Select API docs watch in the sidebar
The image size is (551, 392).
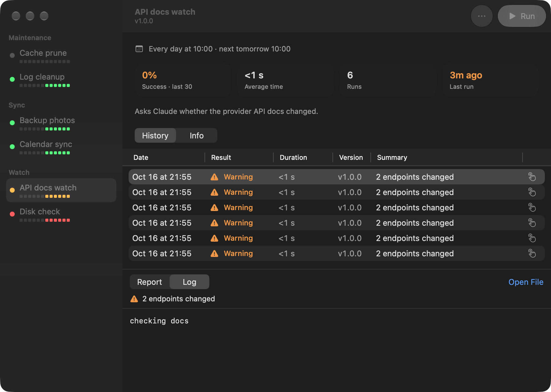61,190
